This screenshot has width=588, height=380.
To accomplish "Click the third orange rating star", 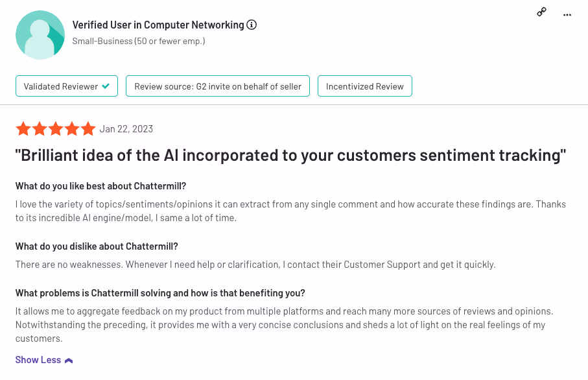I will pos(56,128).
